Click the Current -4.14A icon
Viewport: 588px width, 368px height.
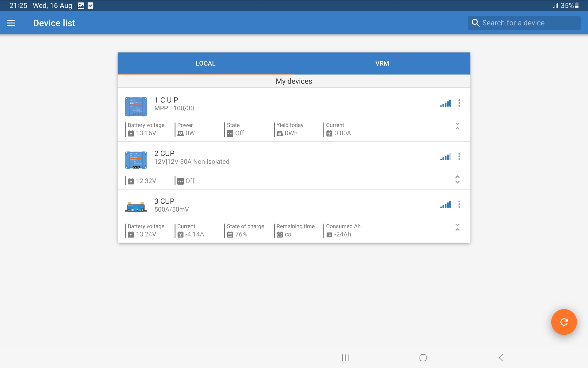coord(180,235)
